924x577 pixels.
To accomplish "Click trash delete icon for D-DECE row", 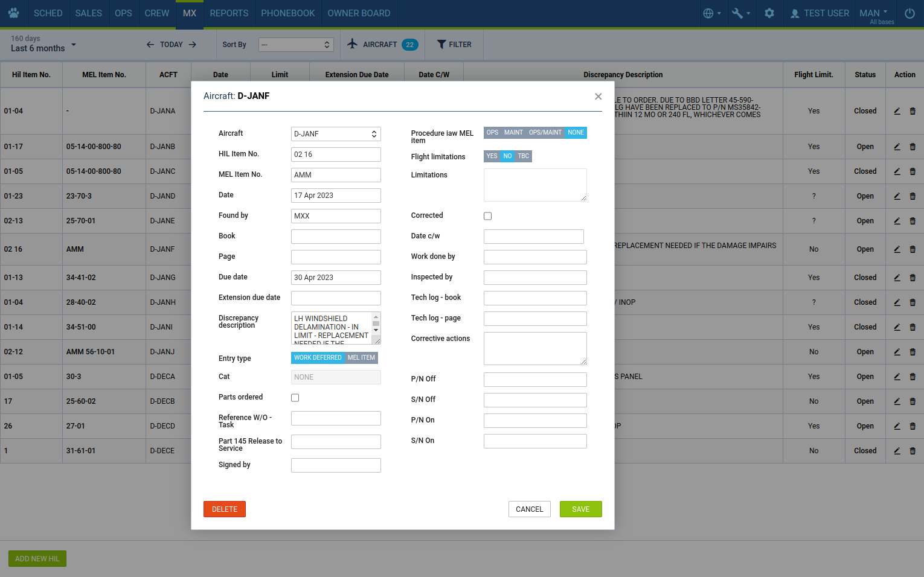I will tap(913, 451).
